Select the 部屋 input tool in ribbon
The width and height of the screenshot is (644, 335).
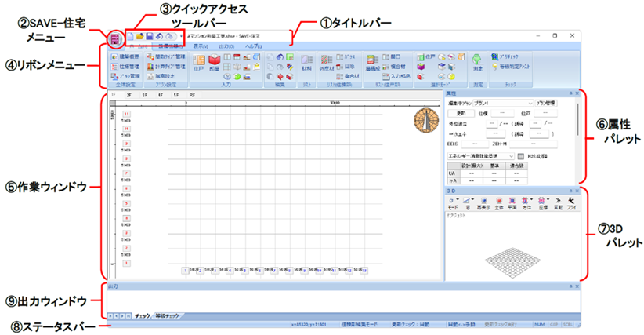[x=215, y=65]
